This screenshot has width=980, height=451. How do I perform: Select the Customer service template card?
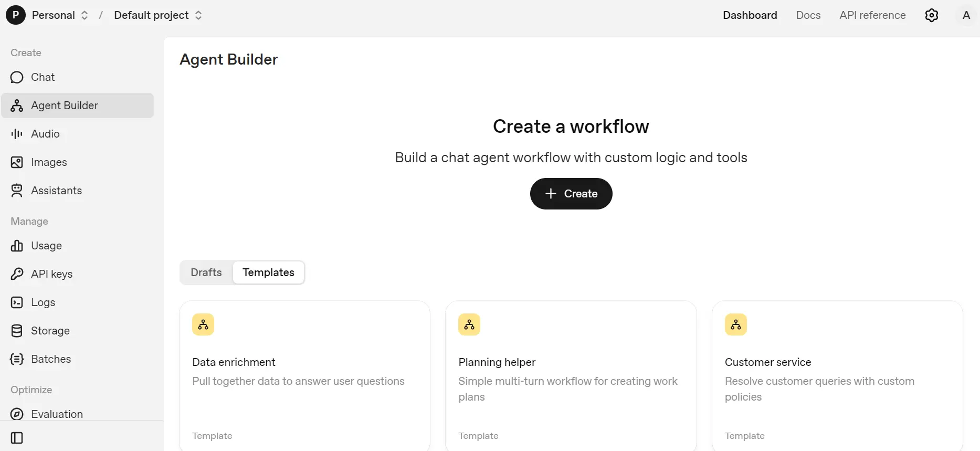pyautogui.click(x=837, y=375)
